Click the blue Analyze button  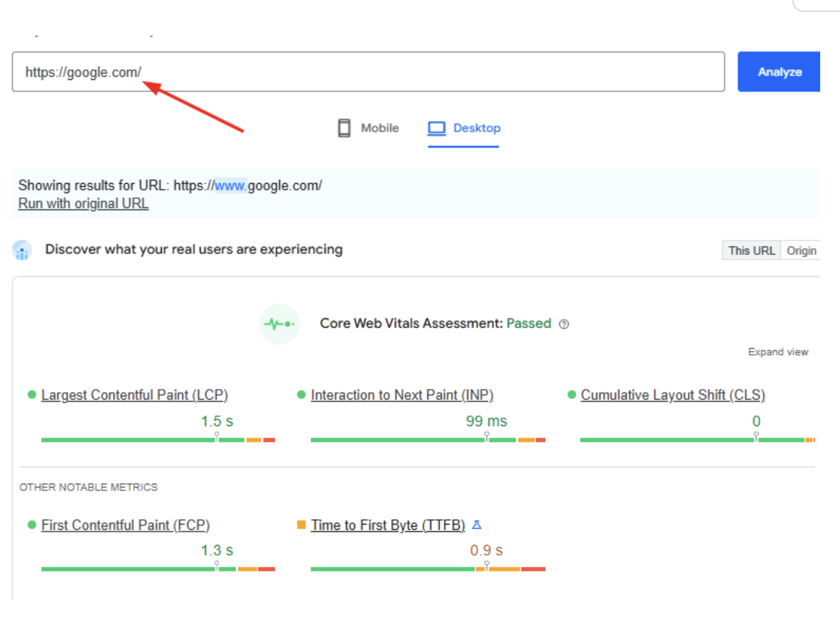(x=779, y=72)
